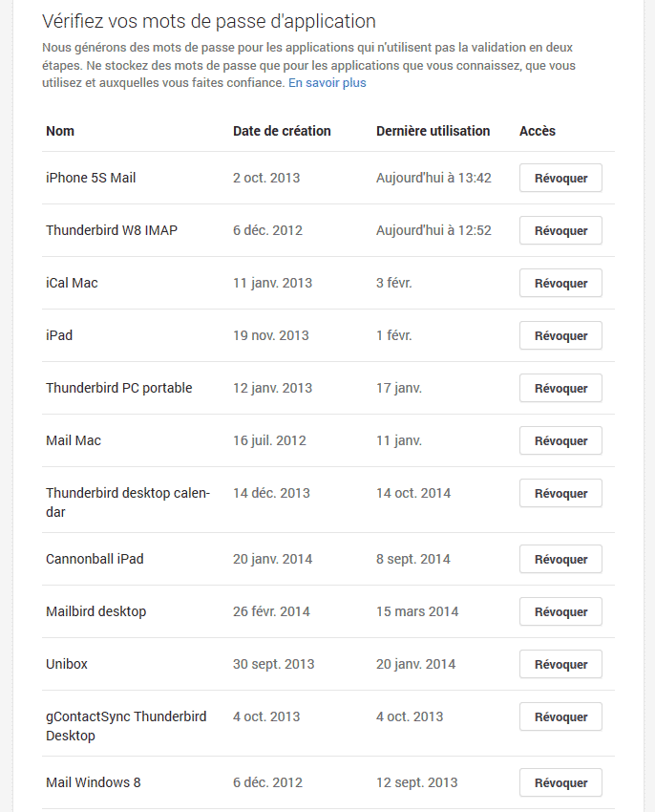The width and height of the screenshot is (655, 812).
Task: Click Révoquer for iCal Mac
Action: point(560,284)
